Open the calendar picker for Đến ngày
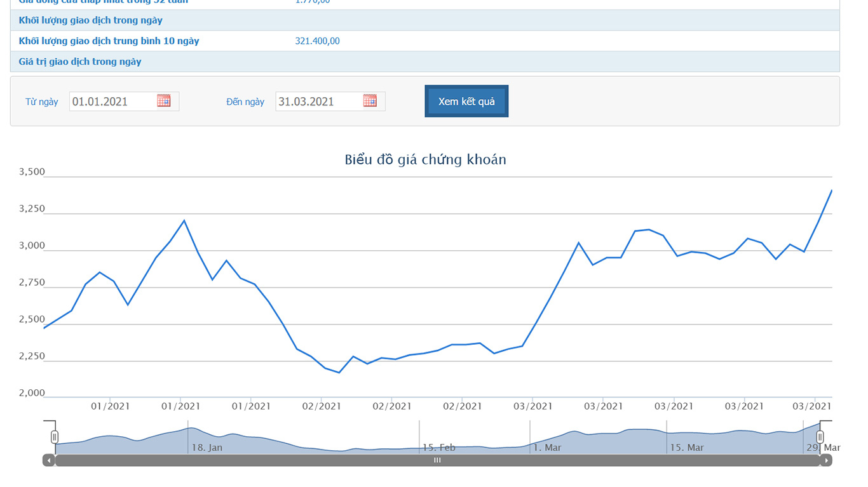This screenshot has height=487, width=868. click(370, 101)
